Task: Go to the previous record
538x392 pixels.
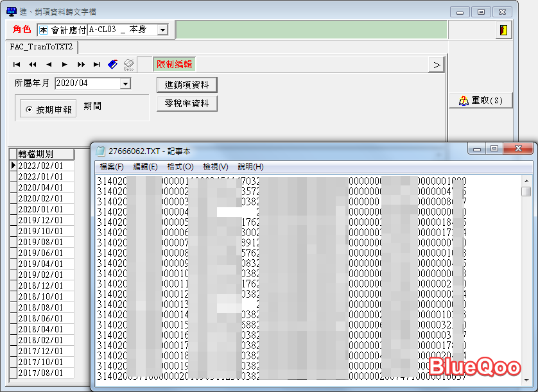Action: coord(49,64)
